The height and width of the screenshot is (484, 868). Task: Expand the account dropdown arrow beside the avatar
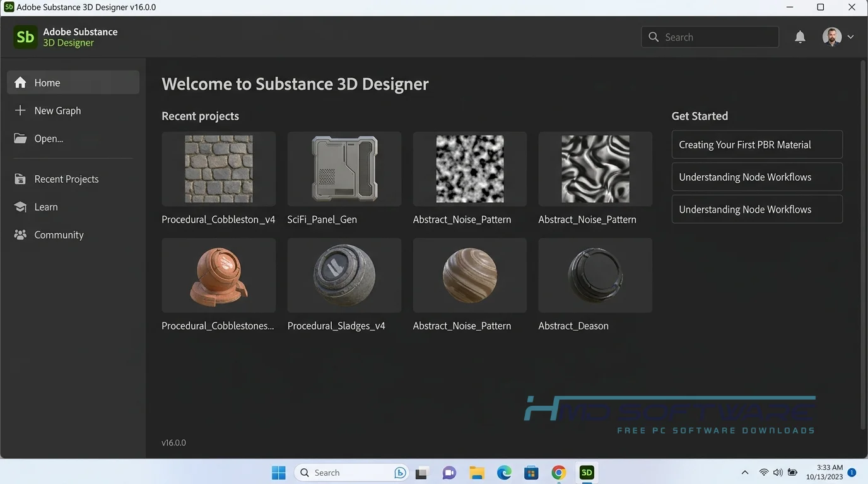(850, 37)
